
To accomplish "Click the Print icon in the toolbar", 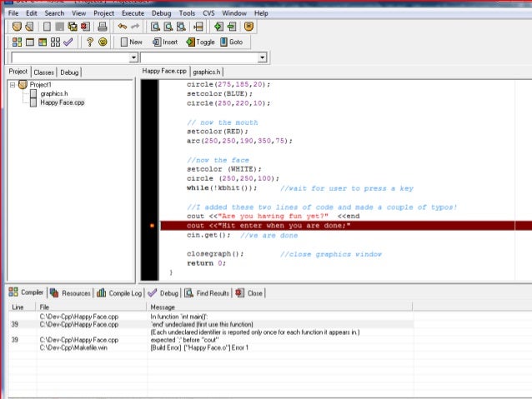I will point(101,27).
